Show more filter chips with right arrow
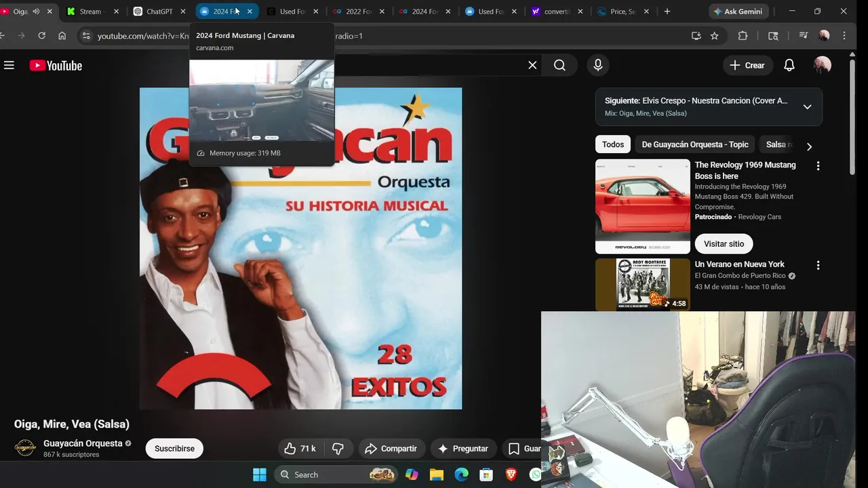Image resolution: width=868 pixels, height=488 pixels. pos(808,146)
